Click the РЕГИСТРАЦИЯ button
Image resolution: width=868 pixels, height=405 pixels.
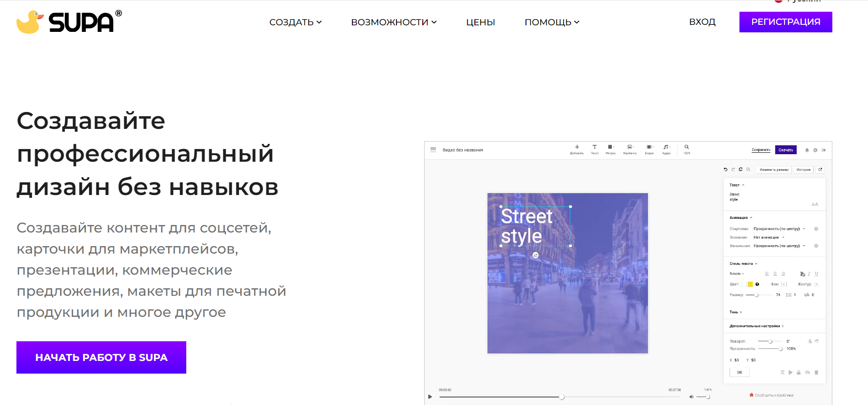786,22
